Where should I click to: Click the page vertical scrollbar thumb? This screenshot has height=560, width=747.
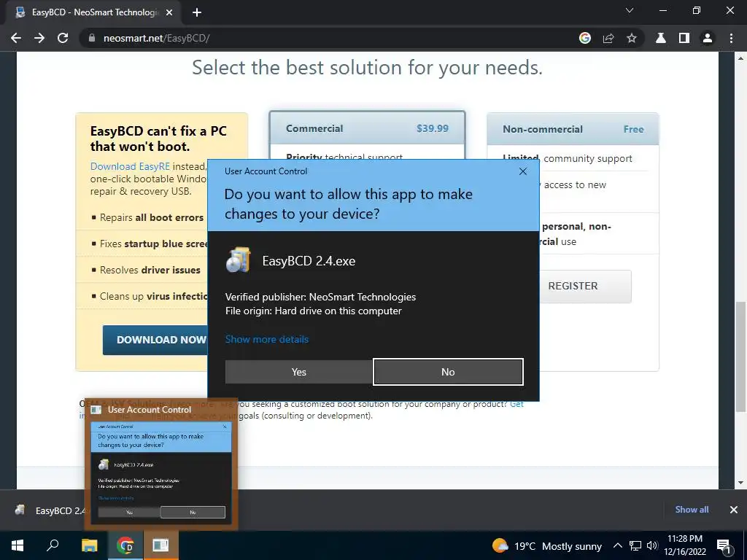pyautogui.click(x=740, y=357)
